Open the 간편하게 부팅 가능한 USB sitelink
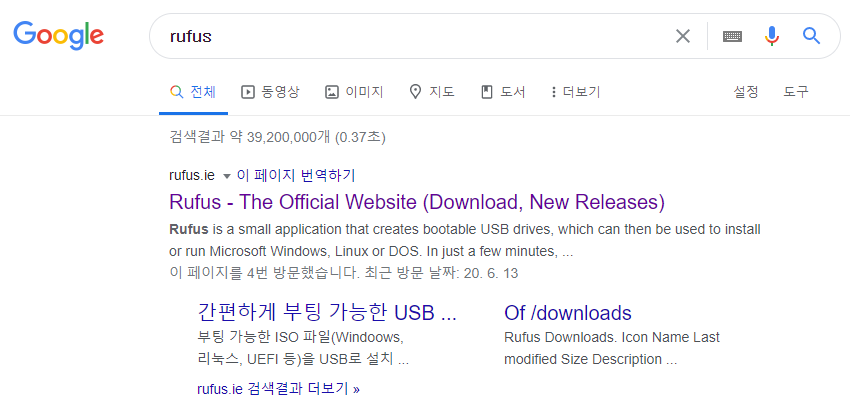Viewport: 850px width, 418px height. (x=327, y=313)
